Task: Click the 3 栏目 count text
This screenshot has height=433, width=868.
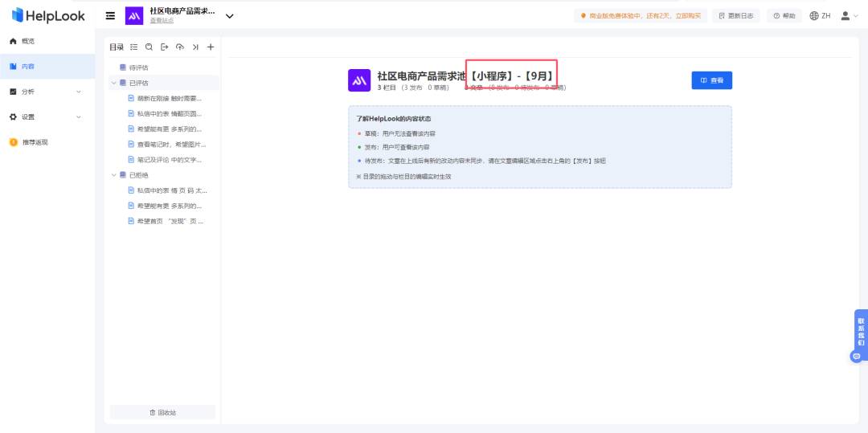Action: click(387, 88)
